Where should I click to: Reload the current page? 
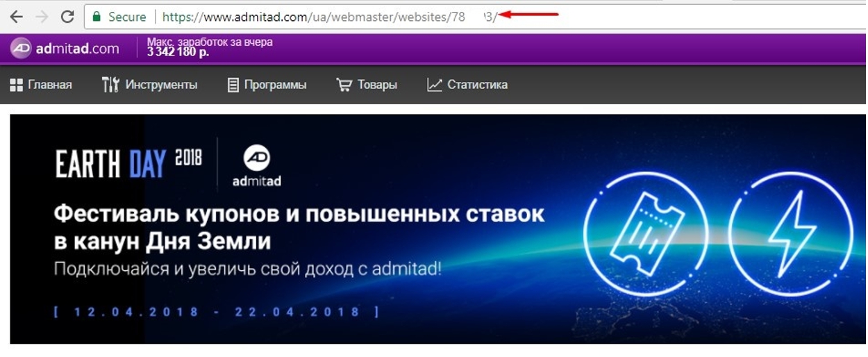pyautogui.click(x=67, y=17)
